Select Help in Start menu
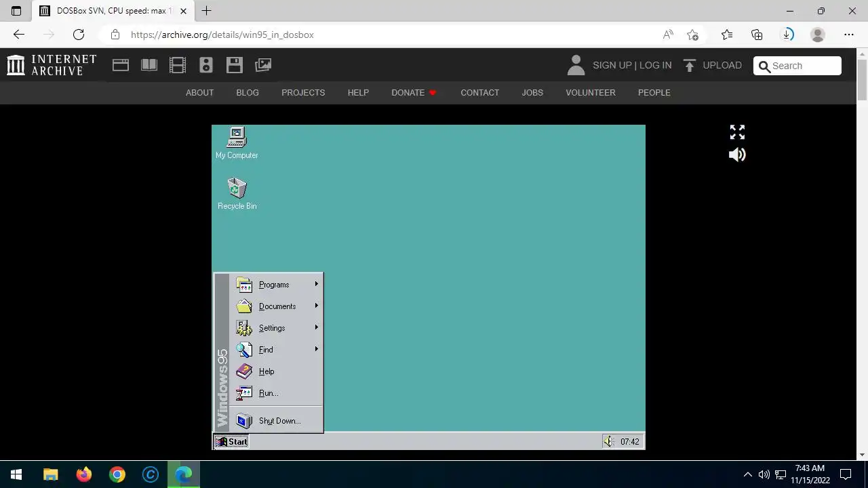The height and width of the screenshot is (488, 868). 276,371
